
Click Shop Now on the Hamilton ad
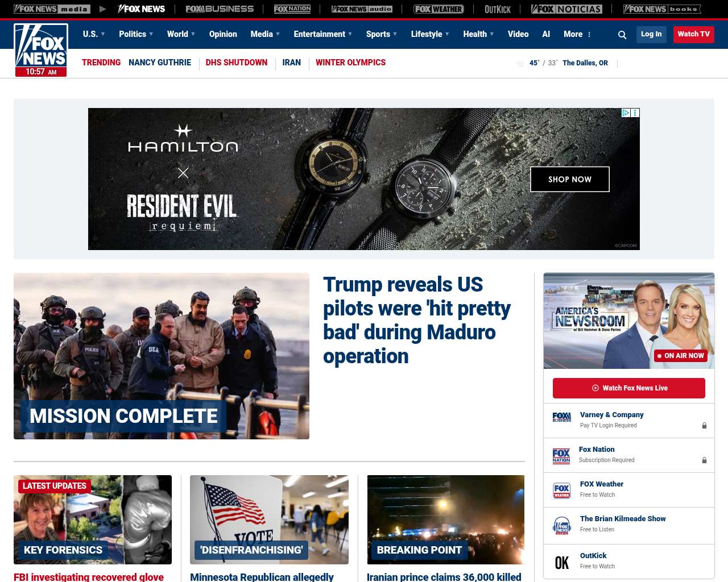570,179
